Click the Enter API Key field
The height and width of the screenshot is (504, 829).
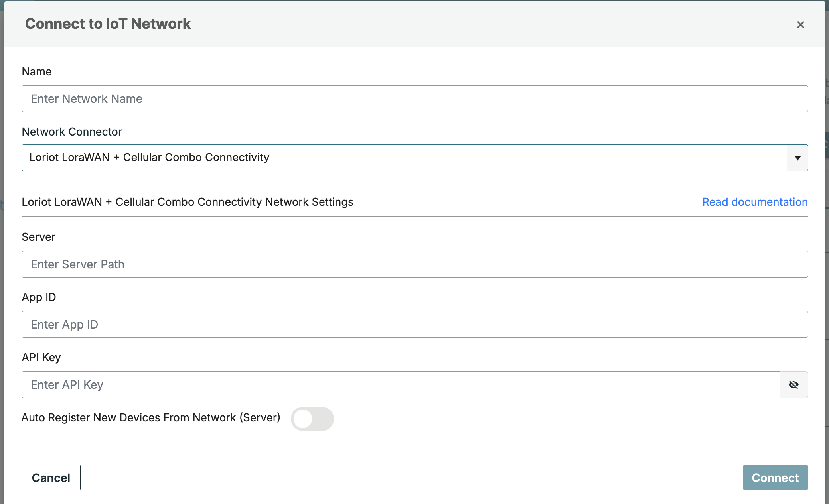tap(400, 385)
